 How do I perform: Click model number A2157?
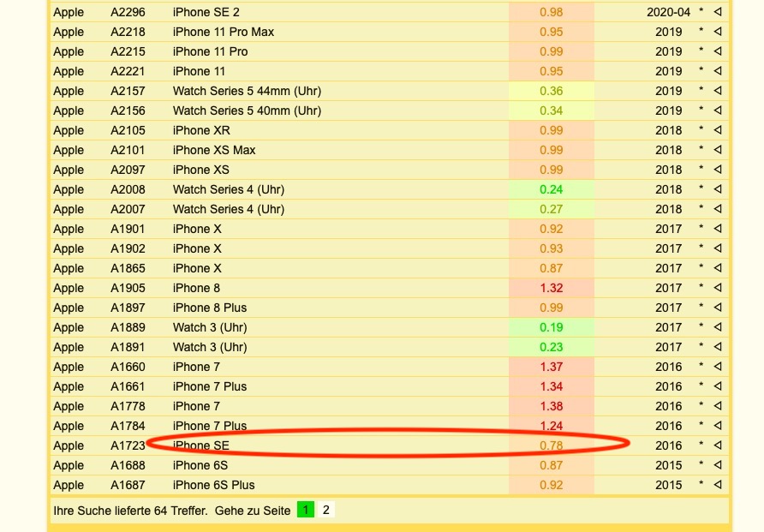[128, 91]
